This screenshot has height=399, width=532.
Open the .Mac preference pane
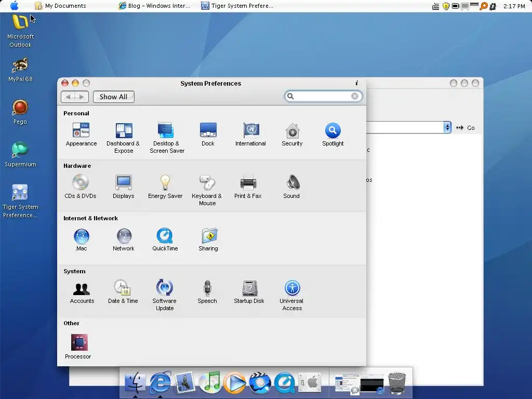(82, 240)
